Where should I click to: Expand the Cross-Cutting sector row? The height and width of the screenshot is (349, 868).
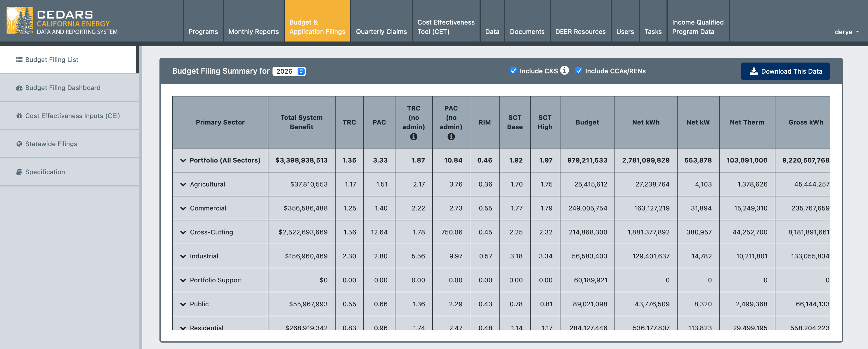(183, 232)
